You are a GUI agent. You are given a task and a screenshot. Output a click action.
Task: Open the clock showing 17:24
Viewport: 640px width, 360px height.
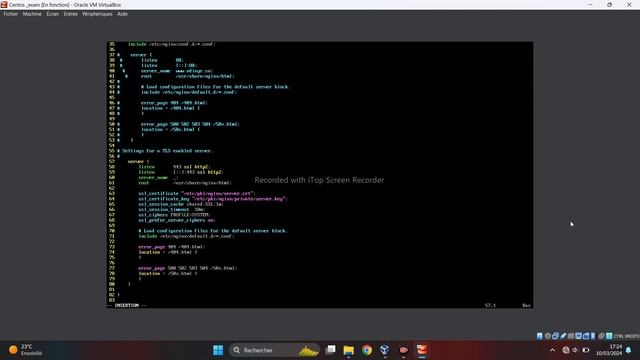(x=609, y=350)
